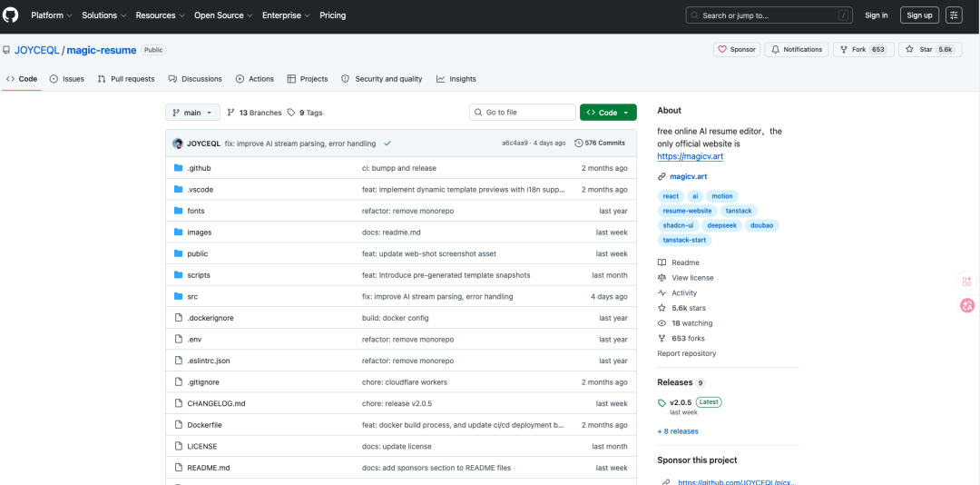Switch to the Insights tab

456,79
